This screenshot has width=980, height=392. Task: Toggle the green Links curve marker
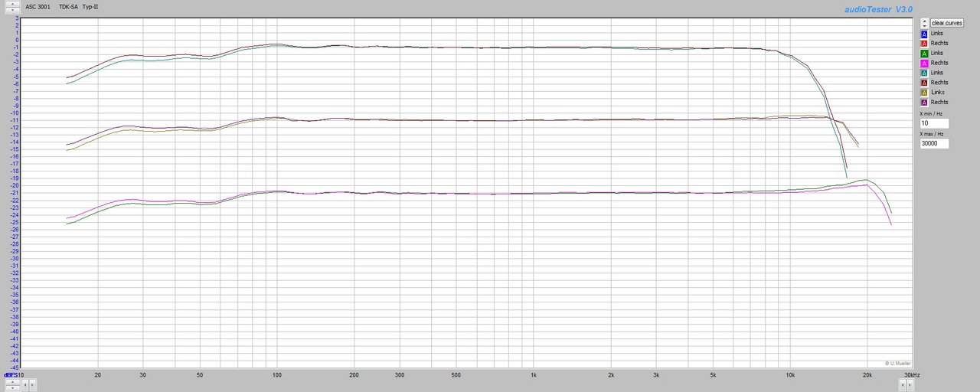pyautogui.click(x=924, y=54)
